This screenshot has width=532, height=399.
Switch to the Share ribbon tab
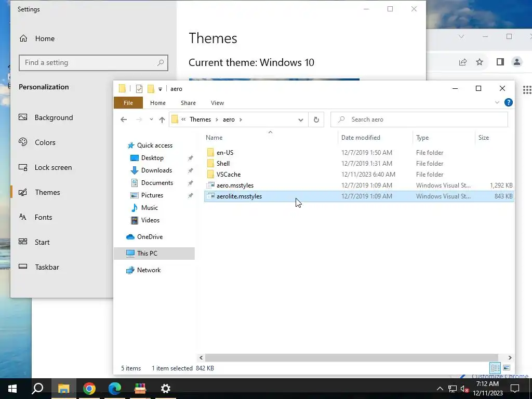[188, 103]
